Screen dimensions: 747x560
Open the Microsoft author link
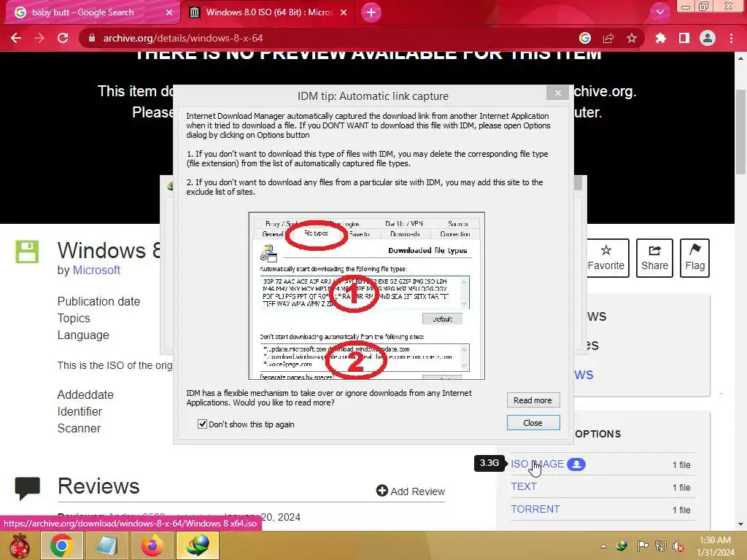coord(96,270)
